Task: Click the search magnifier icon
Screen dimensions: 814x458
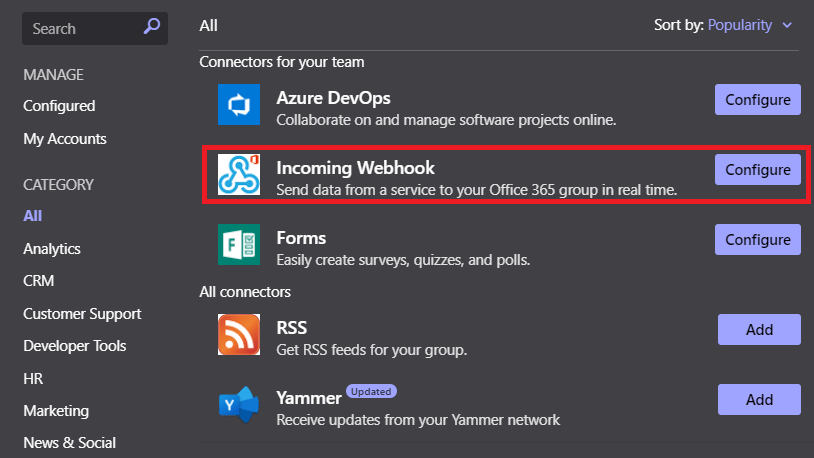Action: point(152,26)
